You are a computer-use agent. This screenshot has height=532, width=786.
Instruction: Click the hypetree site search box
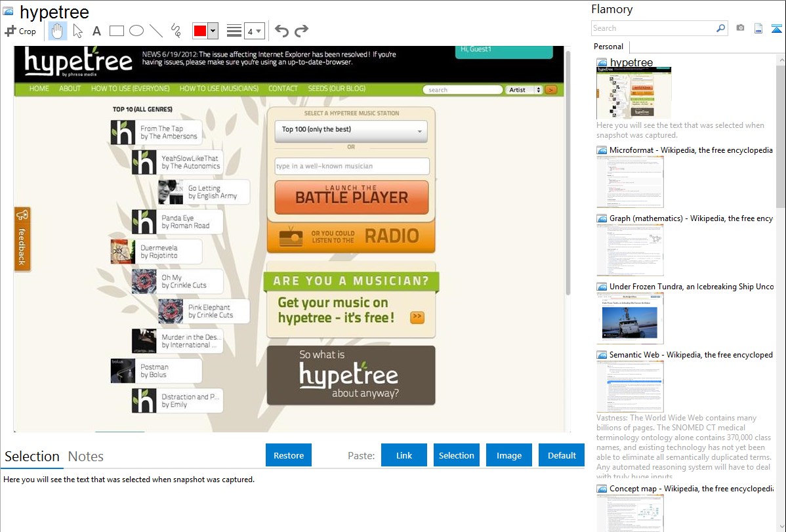462,90
